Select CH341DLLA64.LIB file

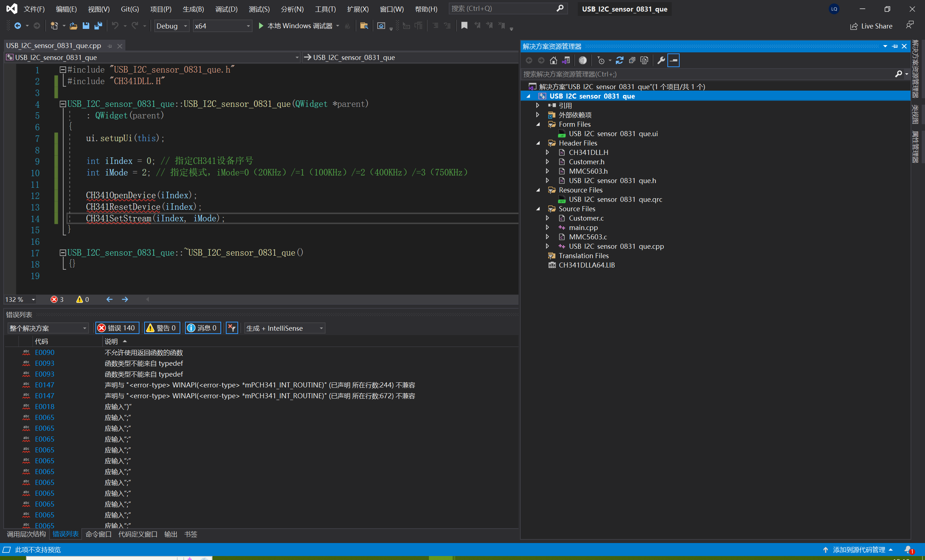pyautogui.click(x=586, y=265)
